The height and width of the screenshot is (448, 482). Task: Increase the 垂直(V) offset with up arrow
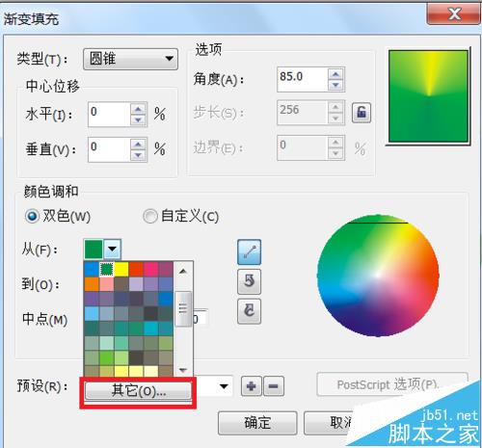click(x=138, y=145)
